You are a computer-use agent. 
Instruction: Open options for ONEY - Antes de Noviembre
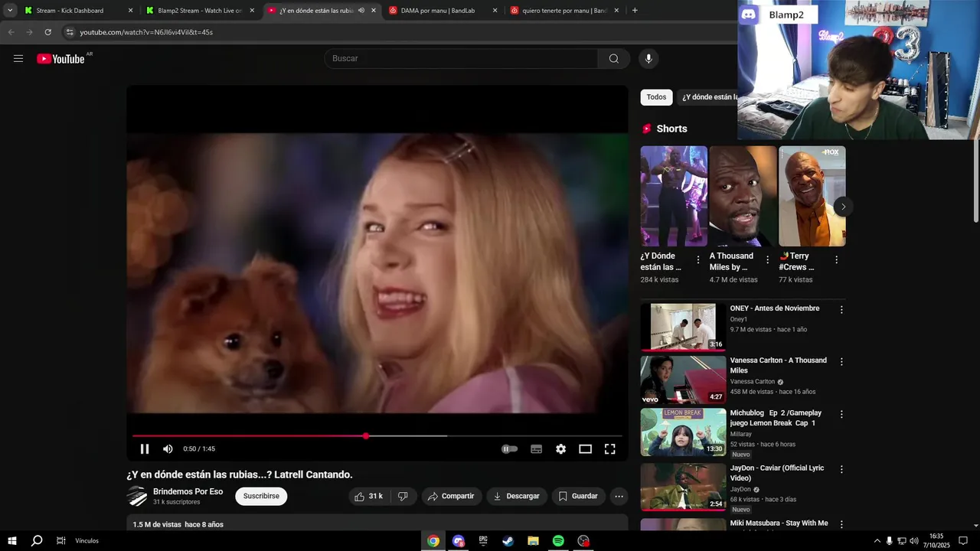pos(841,310)
